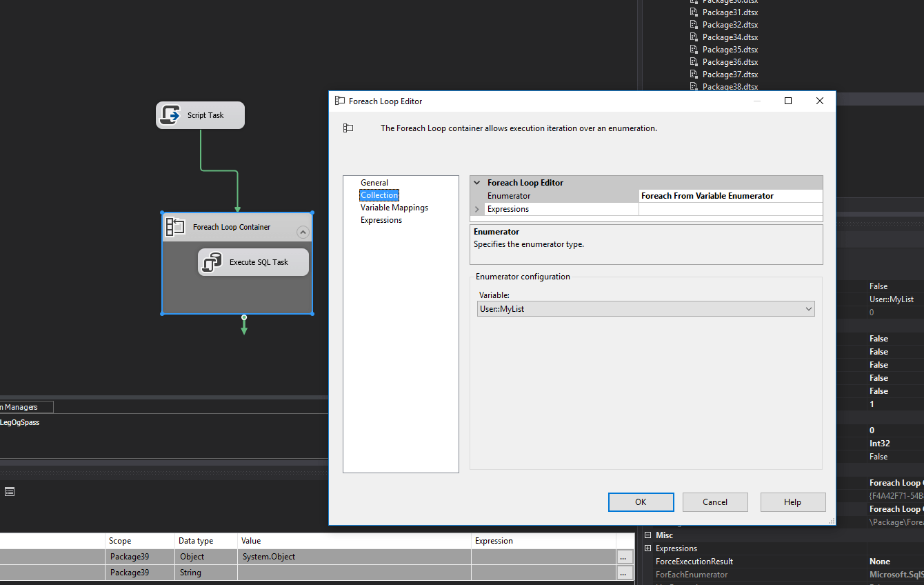Viewport: 924px width, 585px height.
Task: Click the Foreach Loop Container icon
Action: (x=175, y=226)
